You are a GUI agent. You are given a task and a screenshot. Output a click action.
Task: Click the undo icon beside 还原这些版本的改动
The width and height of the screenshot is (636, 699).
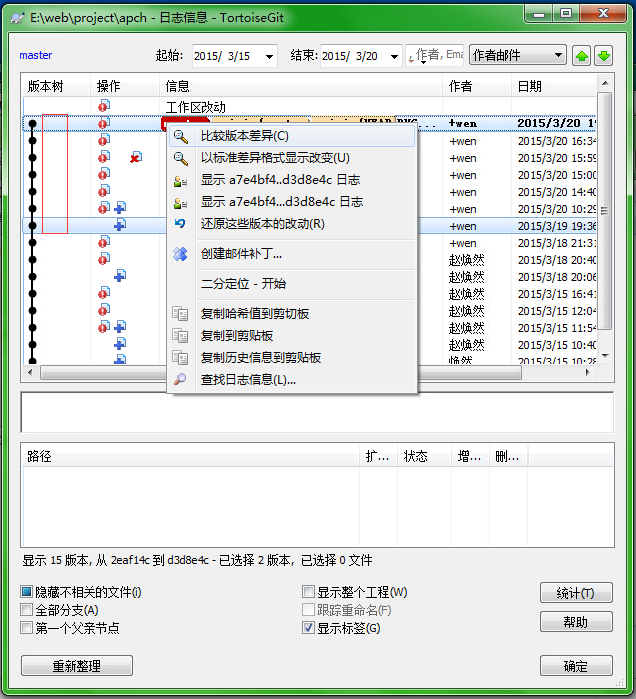click(180, 224)
